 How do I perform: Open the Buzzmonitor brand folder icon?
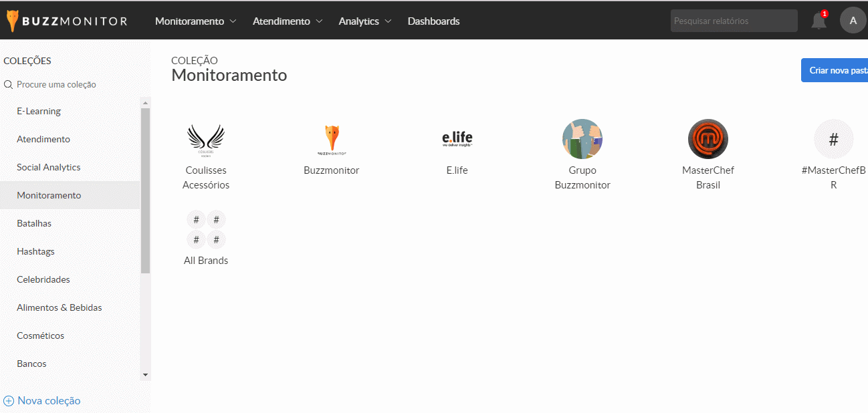tap(332, 139)
